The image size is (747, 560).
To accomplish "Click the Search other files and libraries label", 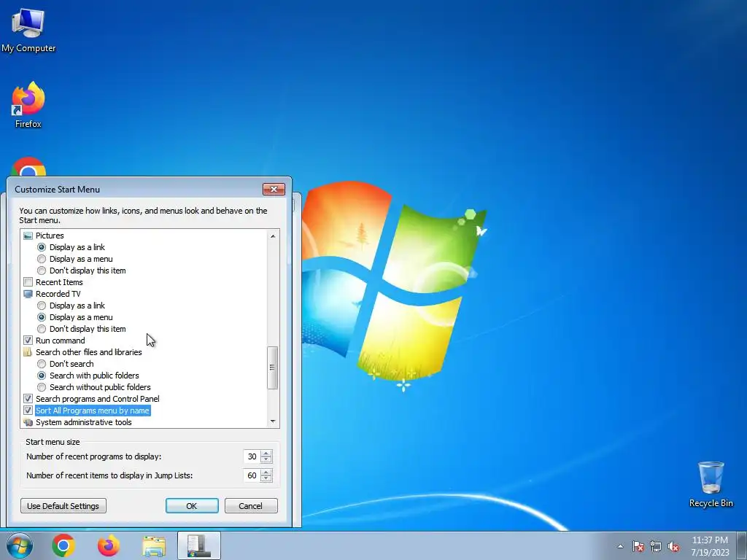I will [x=88, y=352].
